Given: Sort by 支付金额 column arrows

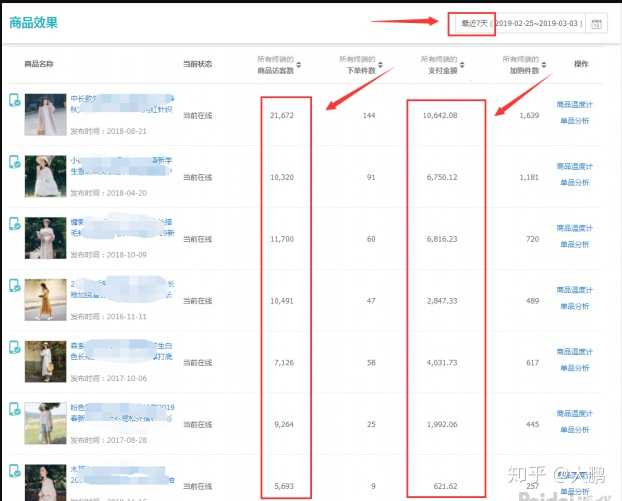Looking at the screenshot, I should [463, 66].
